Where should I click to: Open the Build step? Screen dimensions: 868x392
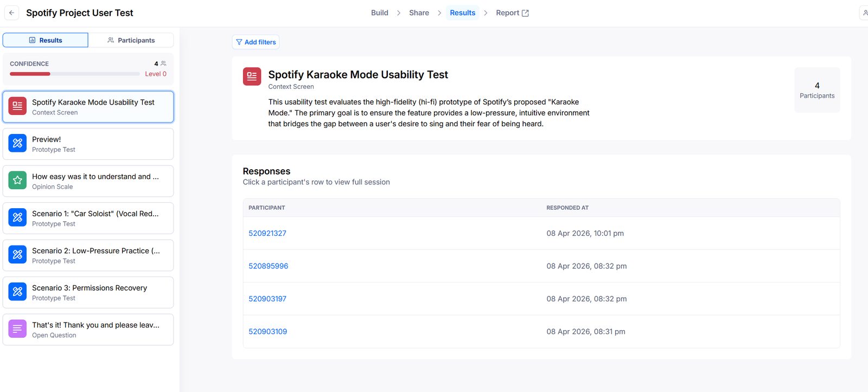[379, 12]
